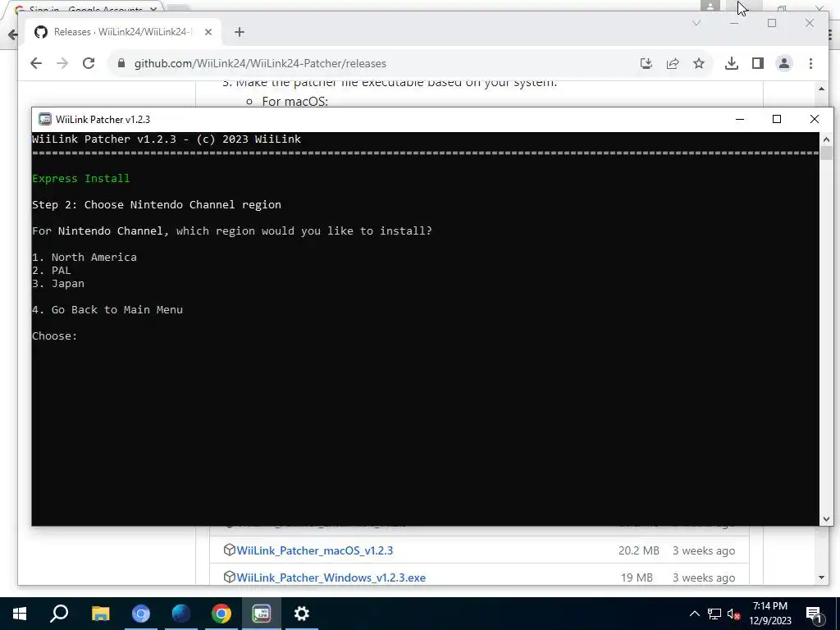Click muted volume tray icon

733,614
